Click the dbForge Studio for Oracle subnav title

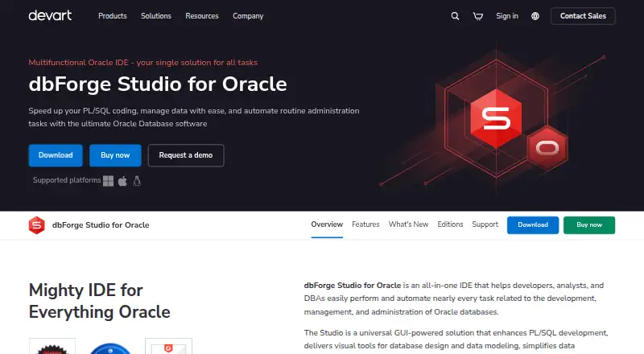pyautogui.click(x=101, y=225)
